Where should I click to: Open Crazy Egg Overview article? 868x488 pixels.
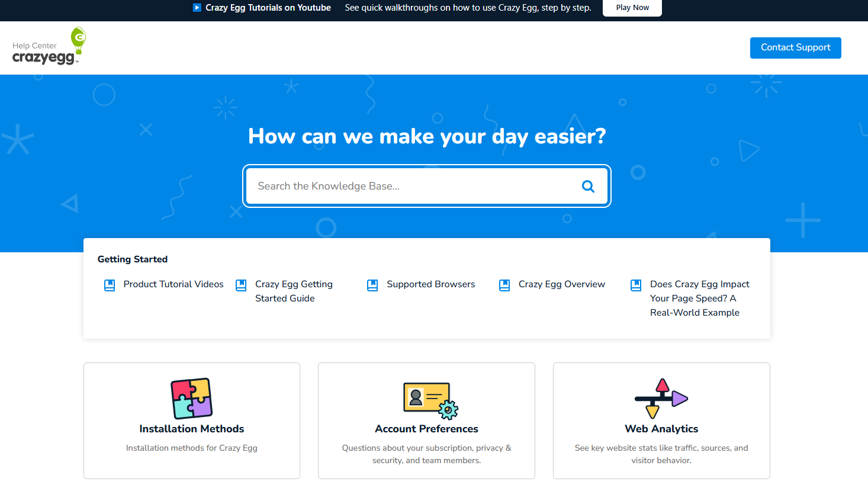coord(562,284)
